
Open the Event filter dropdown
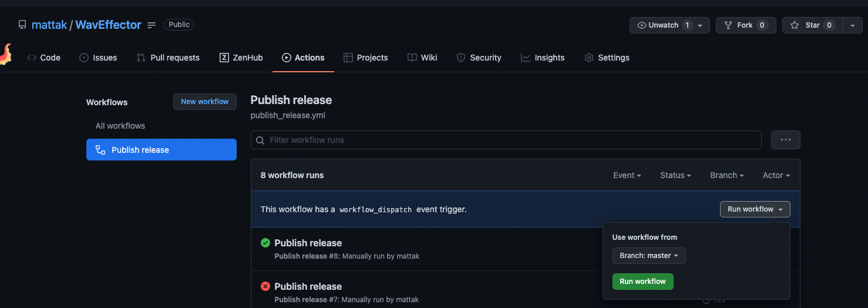(627, 175)
